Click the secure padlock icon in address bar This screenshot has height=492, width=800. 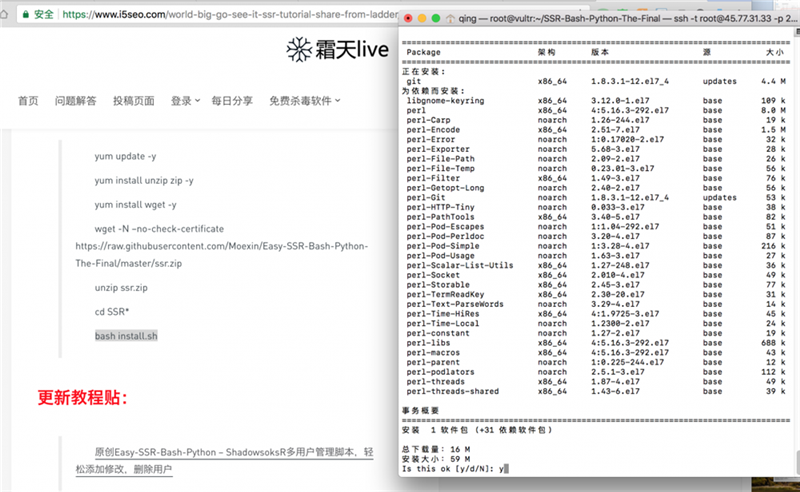26,14
